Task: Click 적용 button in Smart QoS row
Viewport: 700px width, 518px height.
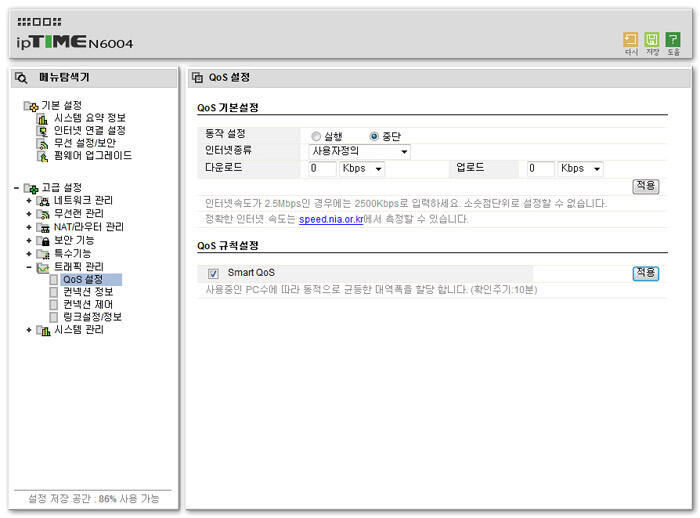Action: click(x=646, y=273)
